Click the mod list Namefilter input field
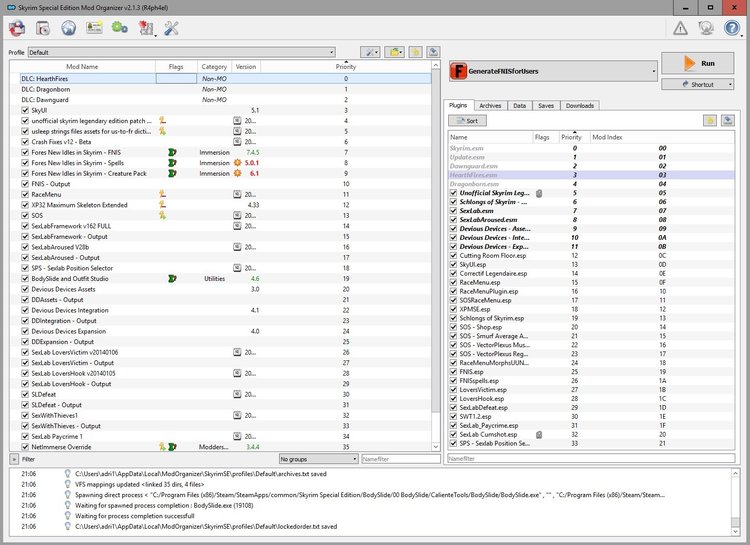This screenshot has width=750, height=545. (x=401, y=459)
